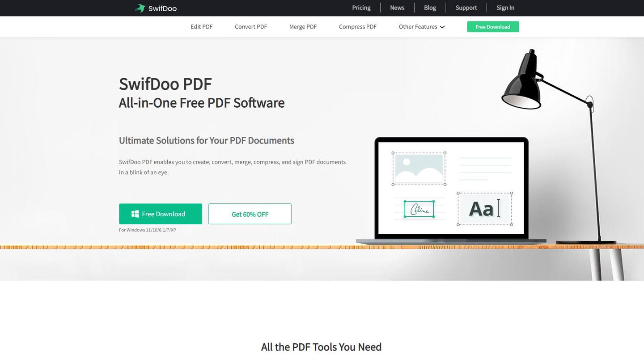Open the Convert PDF page
This screenshot has height=362, width=644.
(x=251, y=27)
